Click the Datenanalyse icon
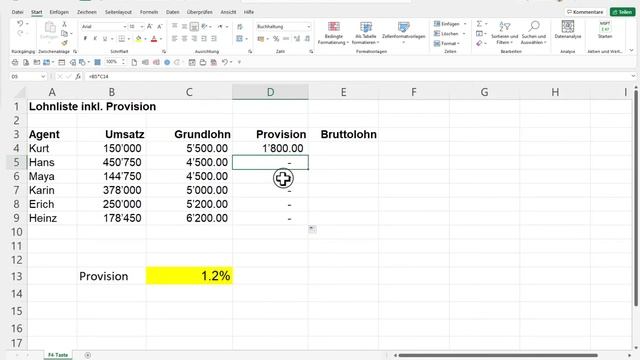 [568, 30]
